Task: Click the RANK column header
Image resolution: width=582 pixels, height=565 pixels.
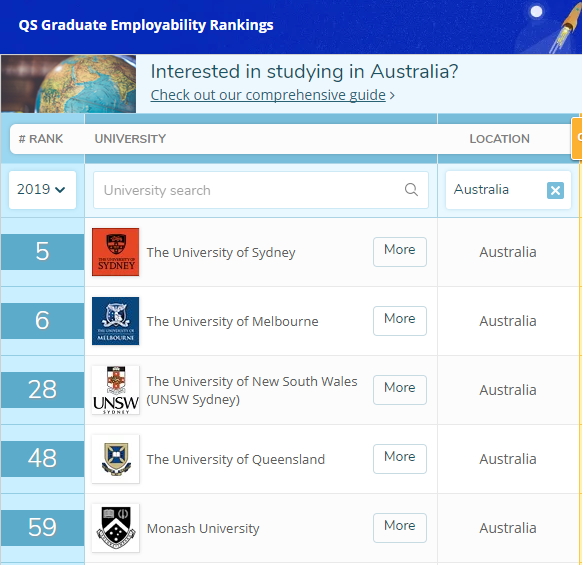Action: 41,139
